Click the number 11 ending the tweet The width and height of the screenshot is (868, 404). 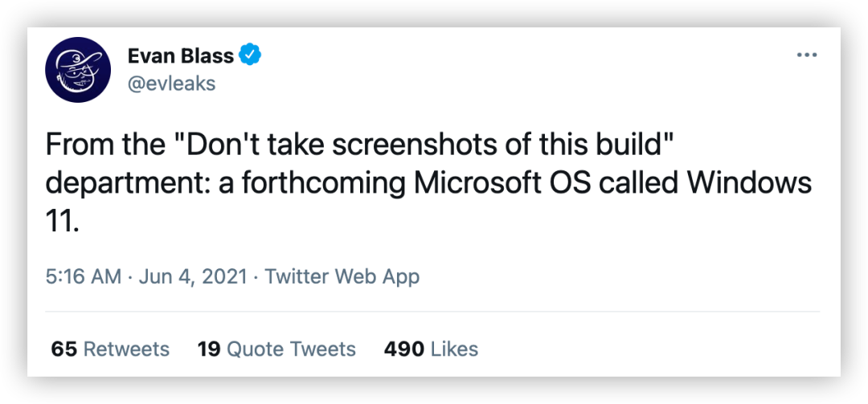coord(59,221)
